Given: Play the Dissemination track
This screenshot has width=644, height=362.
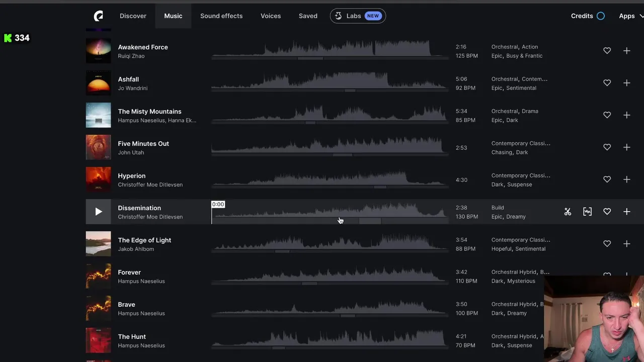Looking at the screenshot, I should [x=99, y=212].
